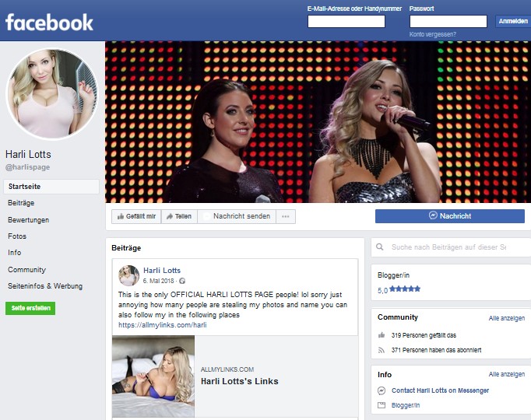Click the Nachricht senden button
This screenshot has width=531, height=420.
click(x=237, y=216)
